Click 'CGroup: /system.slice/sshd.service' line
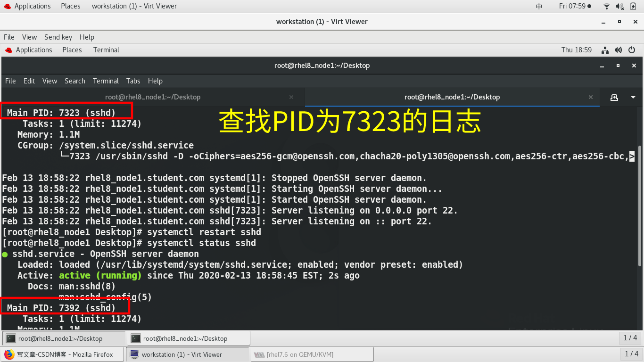644x362 pixels. pyautogui.click(x=106, y=146)
